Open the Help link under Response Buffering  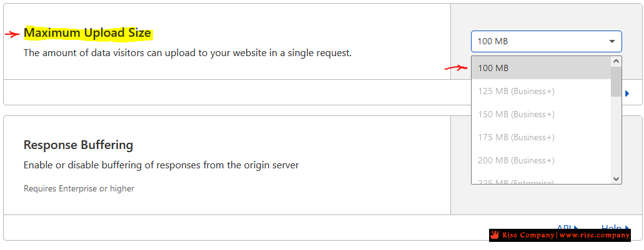[x=612, y=228]
